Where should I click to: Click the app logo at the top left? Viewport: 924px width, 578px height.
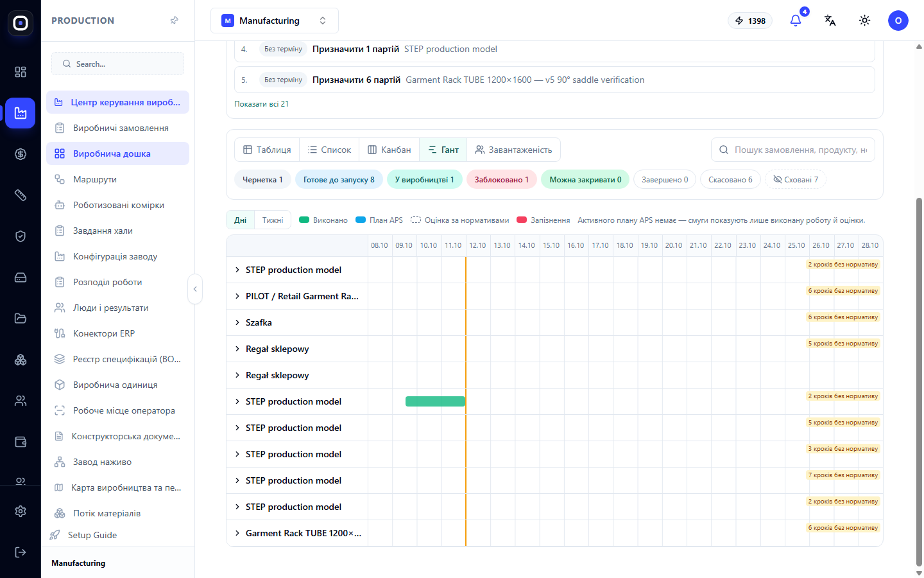click(21, 23)
